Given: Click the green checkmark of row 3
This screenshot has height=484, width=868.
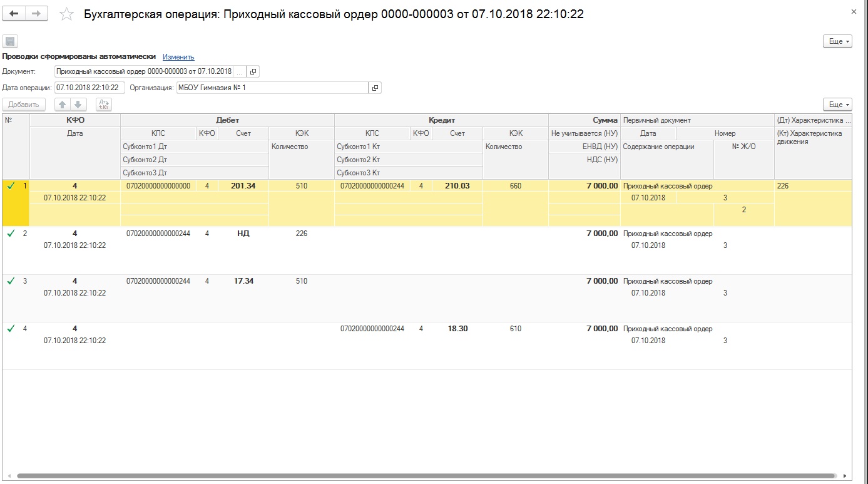Looking at the screenshot, I should [x=11, y=281].
